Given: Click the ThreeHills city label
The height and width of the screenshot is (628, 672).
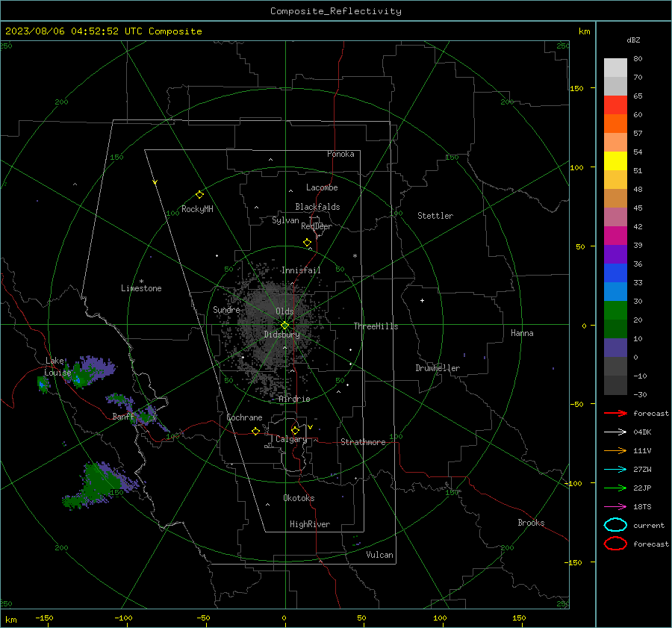Looking at the screenshot, I should (376, 326).
